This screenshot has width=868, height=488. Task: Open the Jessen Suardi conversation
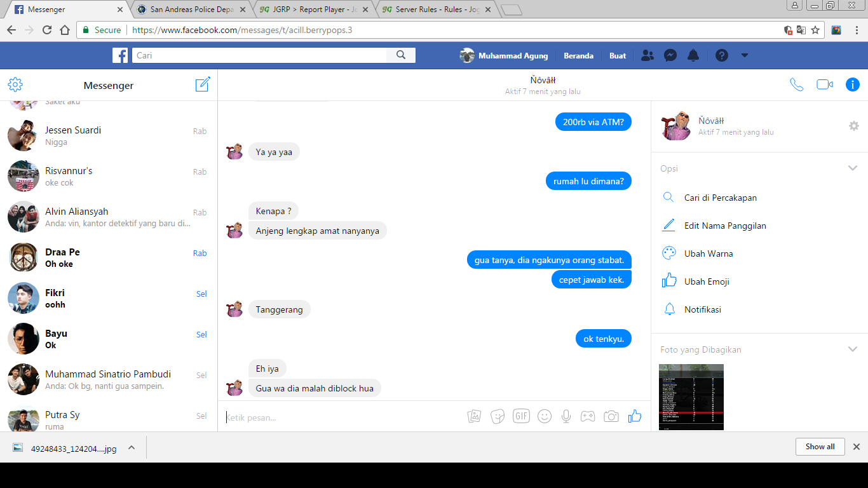coord(109,135)
